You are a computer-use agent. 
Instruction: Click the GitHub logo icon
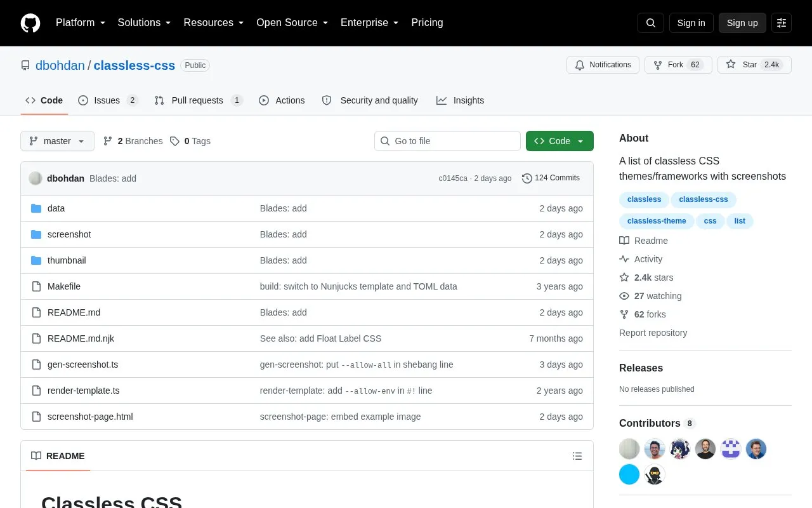coord(30,23)
